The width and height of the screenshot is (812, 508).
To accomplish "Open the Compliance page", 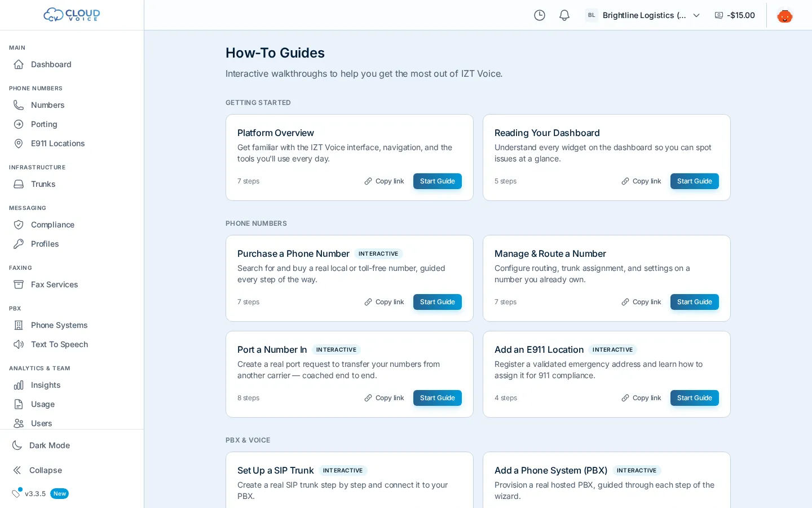I will coord(72,225).
